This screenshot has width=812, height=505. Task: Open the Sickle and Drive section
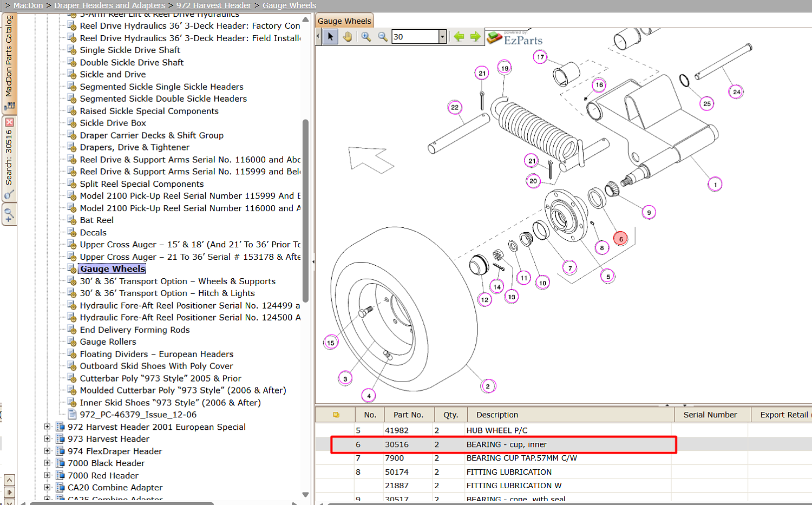click(x=113, y=74)
